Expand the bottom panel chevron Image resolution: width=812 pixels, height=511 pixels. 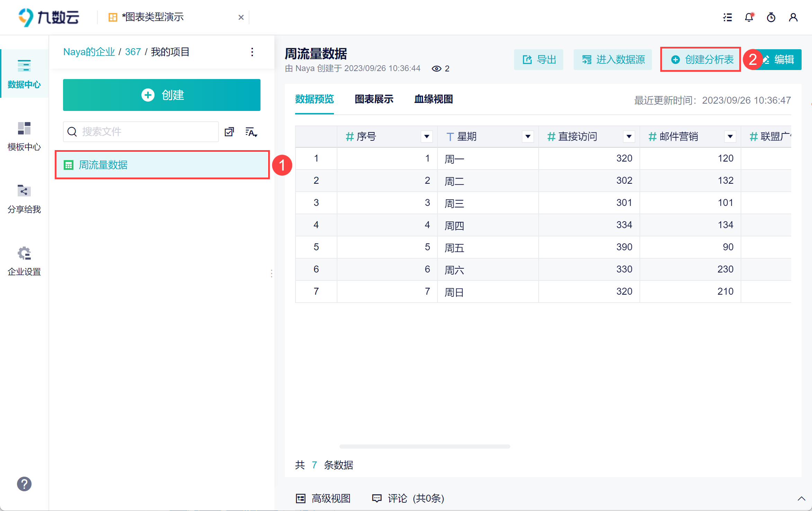[x=801, y=499]
